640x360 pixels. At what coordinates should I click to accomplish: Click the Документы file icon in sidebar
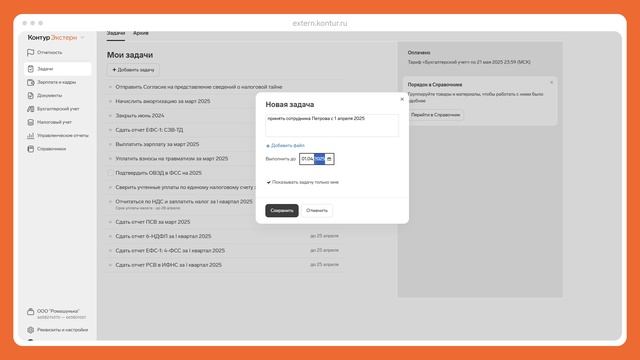point(31,96)
